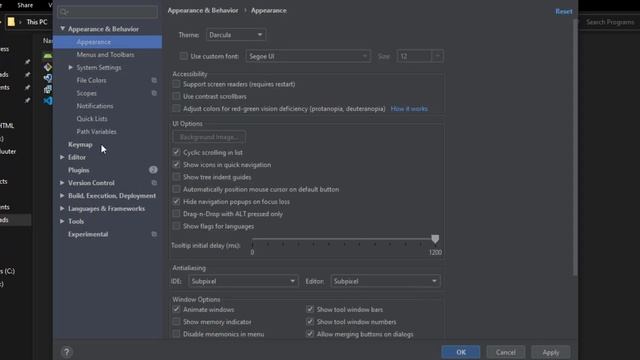Open the font Size dropdown
Screen dimensions: 640x360
click(x=420, y=56)
